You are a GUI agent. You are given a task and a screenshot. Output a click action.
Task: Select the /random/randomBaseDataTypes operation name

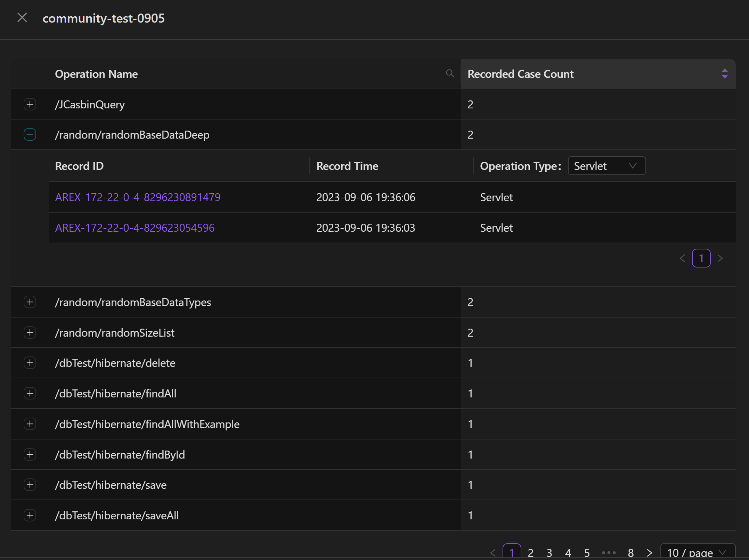tap(133, 302)
